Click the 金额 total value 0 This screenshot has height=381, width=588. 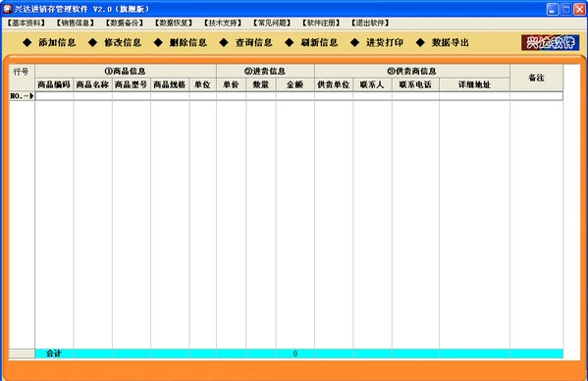pos(295,354)
